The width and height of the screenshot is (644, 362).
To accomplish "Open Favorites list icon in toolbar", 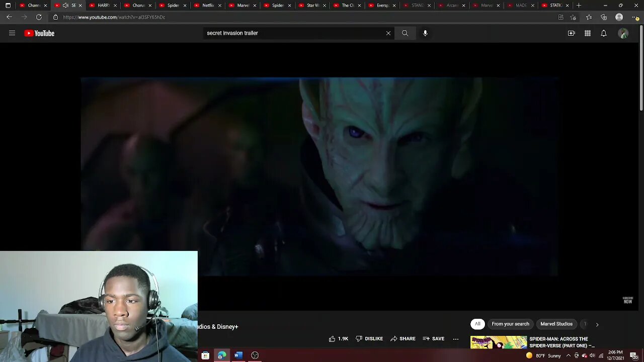I will [x=589, y=17].
